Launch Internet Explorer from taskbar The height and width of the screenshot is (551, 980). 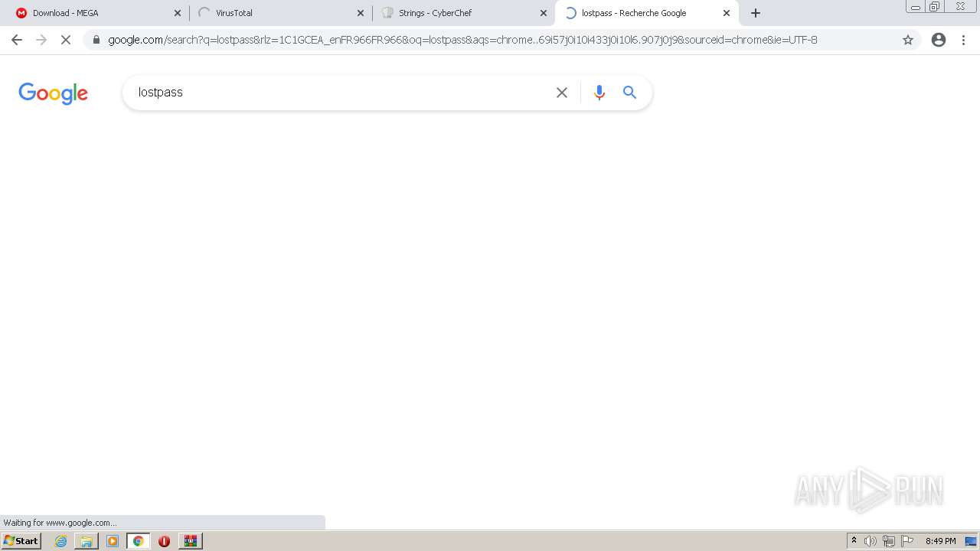(61, 541)
